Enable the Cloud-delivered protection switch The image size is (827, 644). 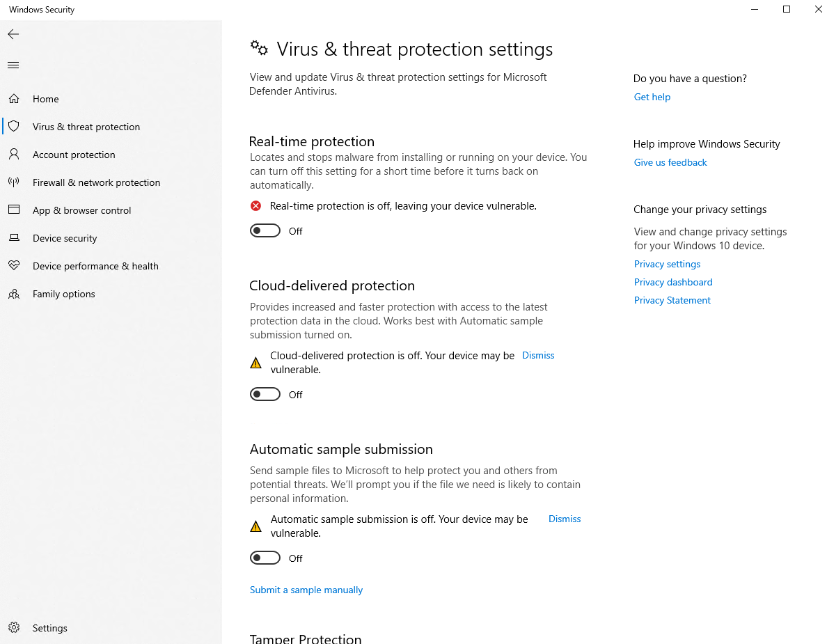(265, 395)
